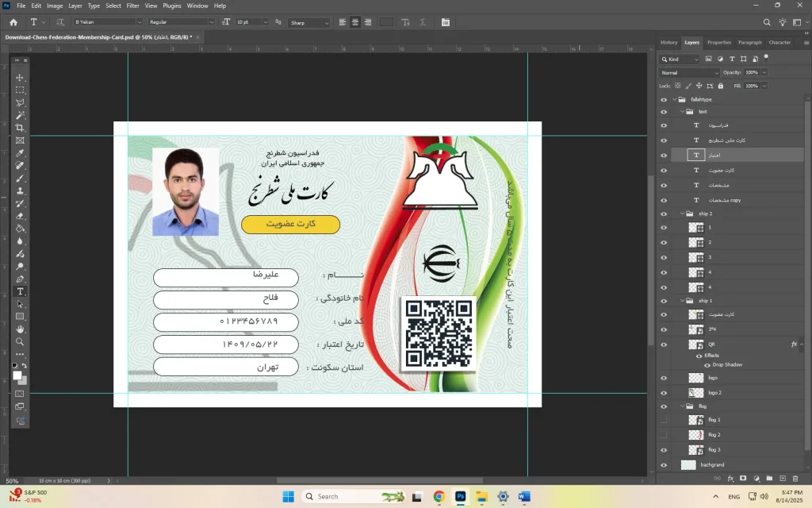Click the text color swatch
The width and height of the screenshot is (812, 508).
click(386, 22)
